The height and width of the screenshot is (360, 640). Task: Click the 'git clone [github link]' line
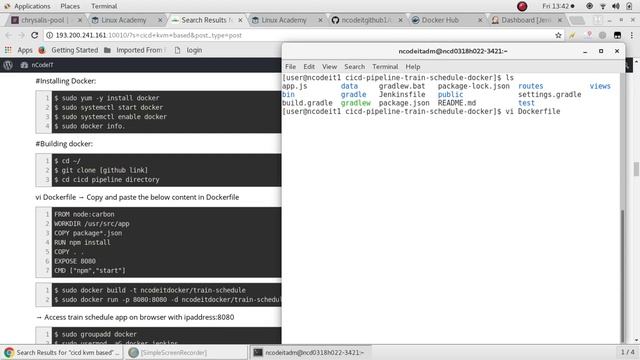(x=101, y=170)
